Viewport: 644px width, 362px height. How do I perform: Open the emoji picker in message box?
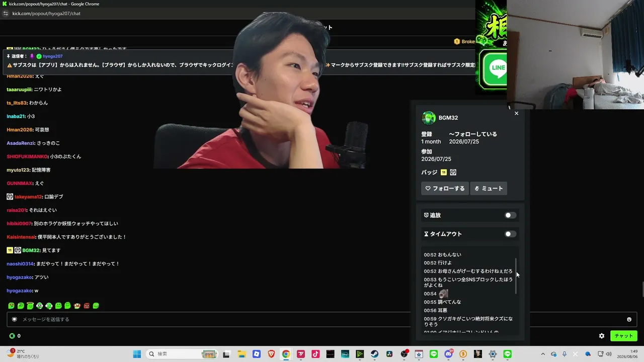(629, 319)
